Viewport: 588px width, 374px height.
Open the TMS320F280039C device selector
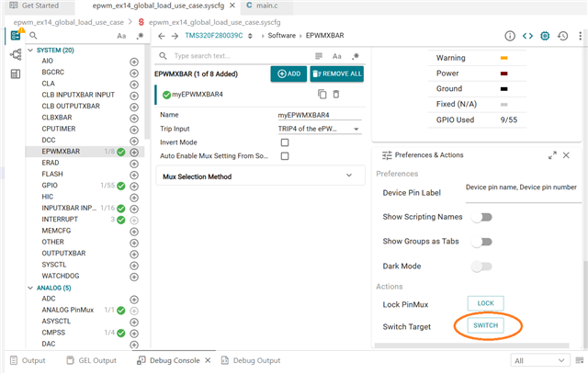pos(219,36)
